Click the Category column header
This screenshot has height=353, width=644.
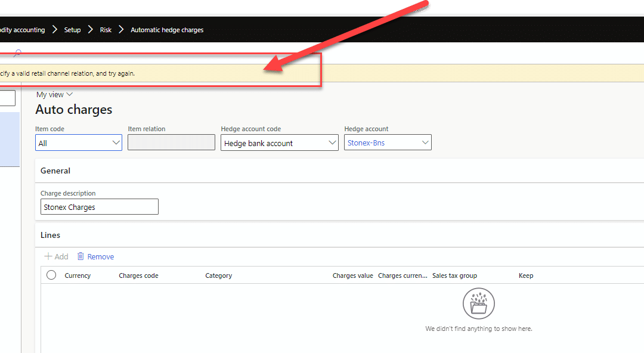(x=218, y=275)
